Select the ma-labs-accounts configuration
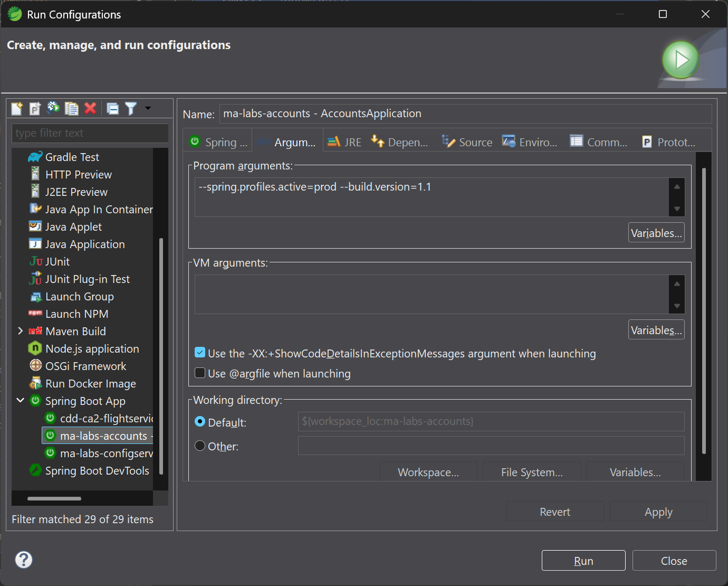The width and height of the screenshot is (728, 586). pos(98,436)
